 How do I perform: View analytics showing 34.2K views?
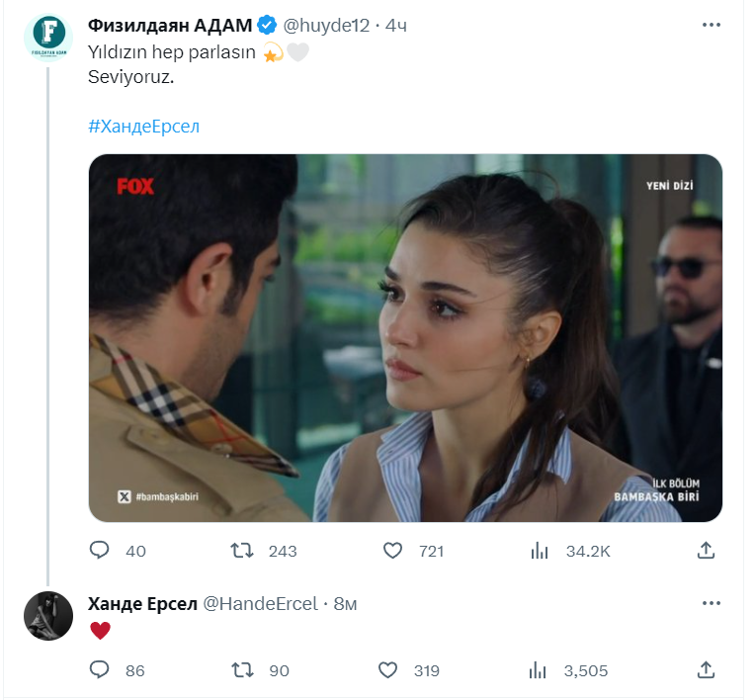pyautogui.click(x=540, y=551)
